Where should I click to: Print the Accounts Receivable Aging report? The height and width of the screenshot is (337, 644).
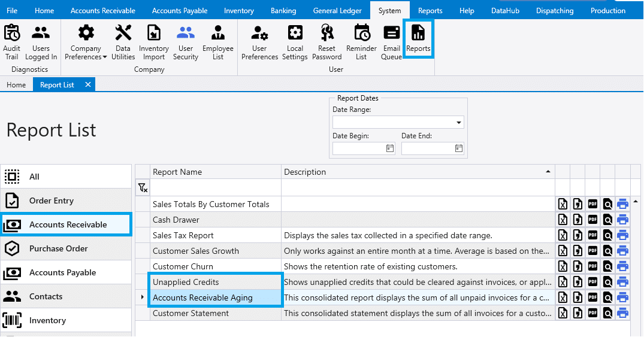point(622,297)
